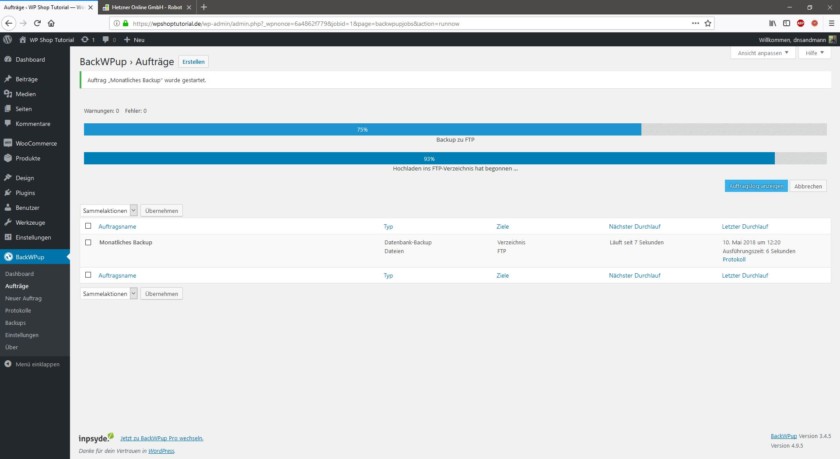Open the WooCommerce menu icon in sidebar

[x=8, y=143]
